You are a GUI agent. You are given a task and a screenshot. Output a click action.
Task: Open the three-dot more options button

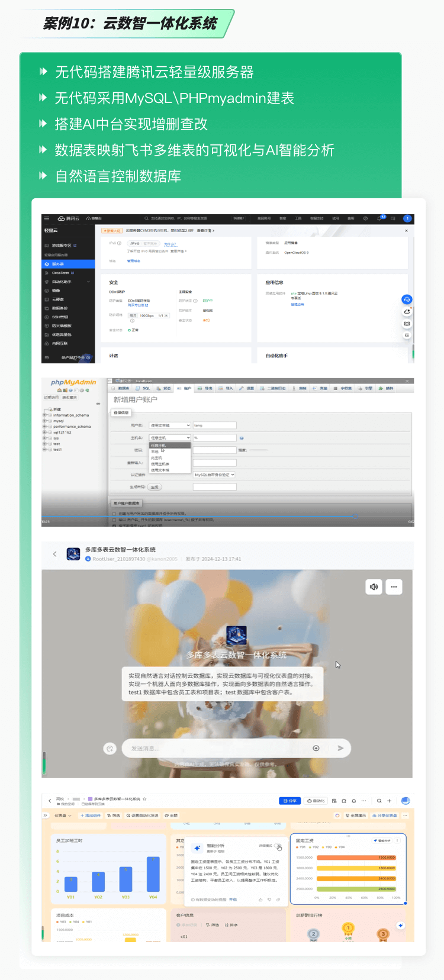(x=394, y=587)
